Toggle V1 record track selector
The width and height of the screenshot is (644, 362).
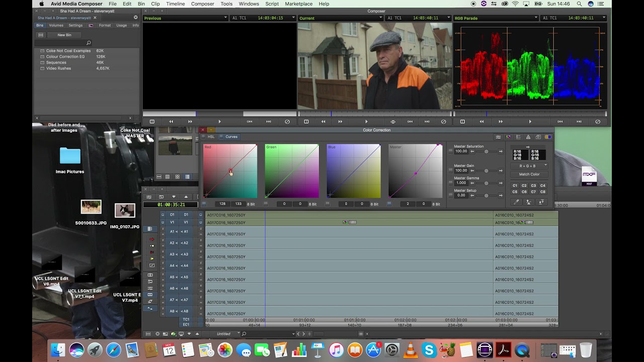(186, 222)
